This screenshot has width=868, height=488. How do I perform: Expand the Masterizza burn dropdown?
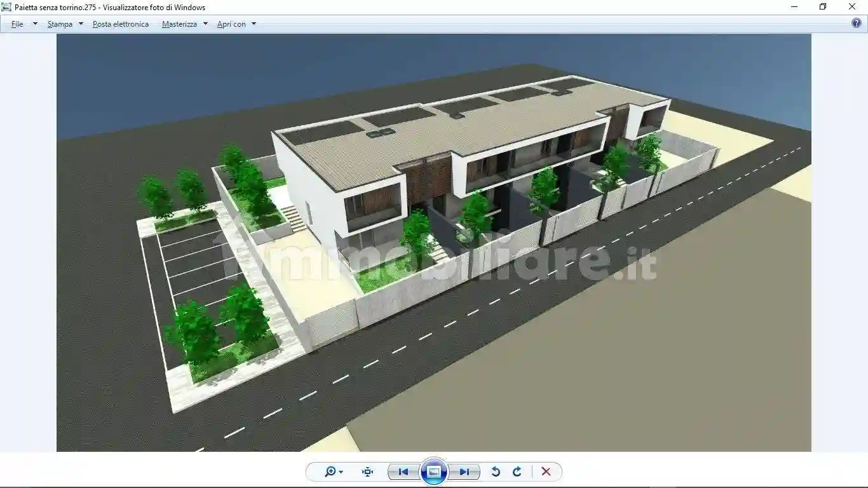click(x=205, y=24)
